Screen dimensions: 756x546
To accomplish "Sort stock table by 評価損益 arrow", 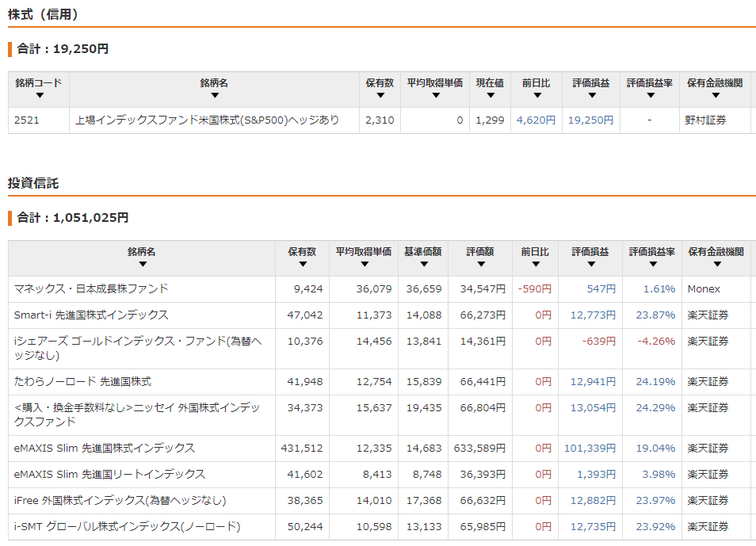I will click(x=592, y=96).
